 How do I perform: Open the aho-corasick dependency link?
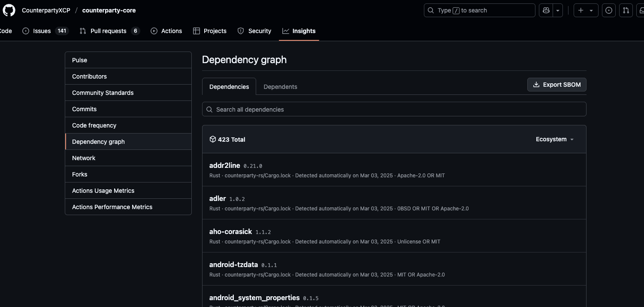tap(230, 231)
